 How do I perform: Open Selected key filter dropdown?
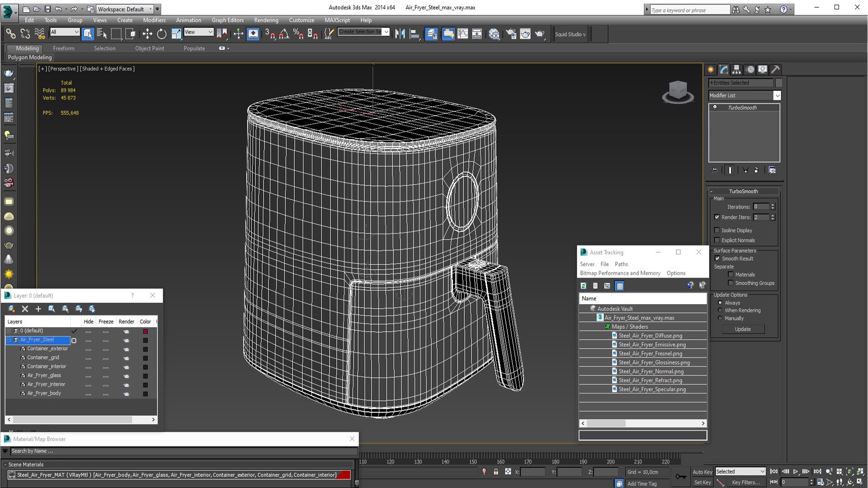pos(740,471)
